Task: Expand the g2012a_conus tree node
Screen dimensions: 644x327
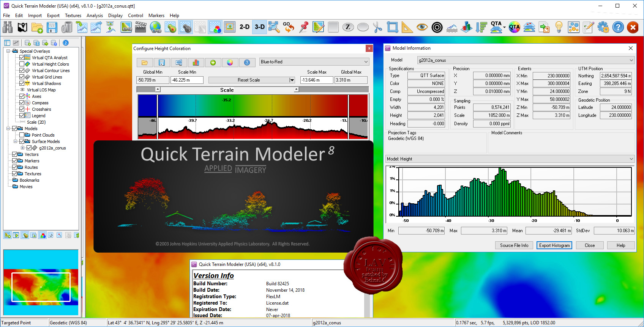Action: 22,148
